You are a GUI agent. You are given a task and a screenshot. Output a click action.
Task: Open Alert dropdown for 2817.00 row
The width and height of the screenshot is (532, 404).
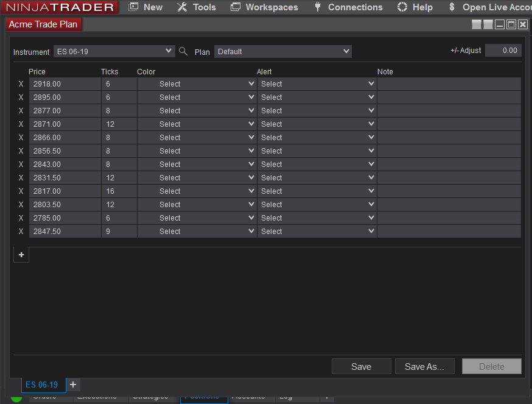point(317,191)
